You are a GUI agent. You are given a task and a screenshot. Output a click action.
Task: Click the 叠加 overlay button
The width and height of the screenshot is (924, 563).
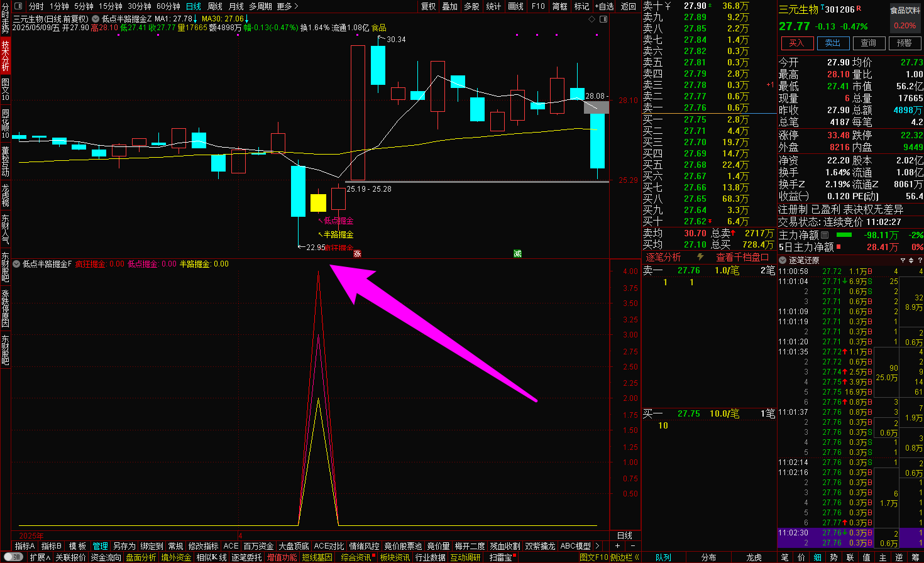(x=450, y=6)
